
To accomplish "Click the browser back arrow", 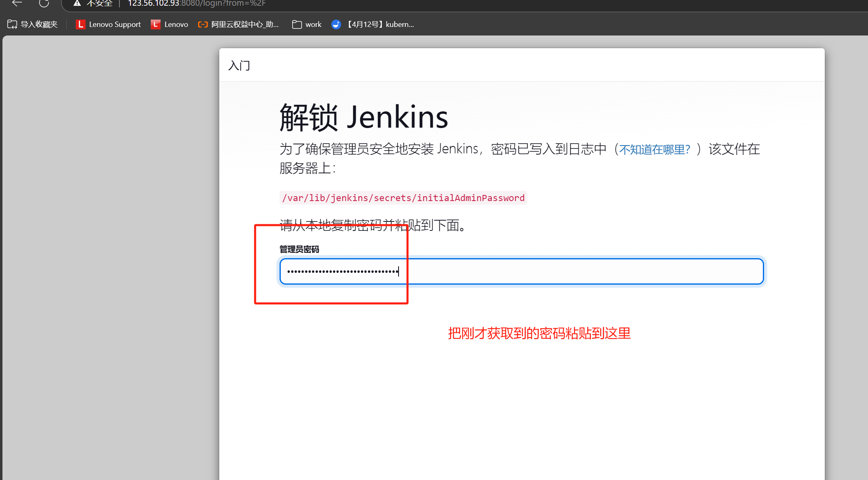I will pyautogui.click(x=17, y=3).
